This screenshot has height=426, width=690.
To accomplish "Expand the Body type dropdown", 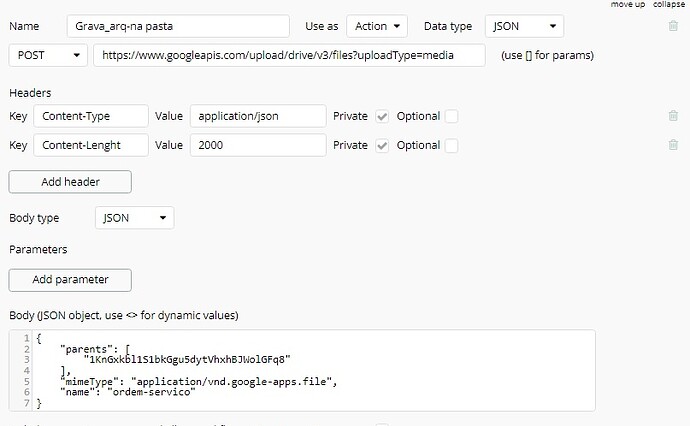I will (x=134, y=218).
